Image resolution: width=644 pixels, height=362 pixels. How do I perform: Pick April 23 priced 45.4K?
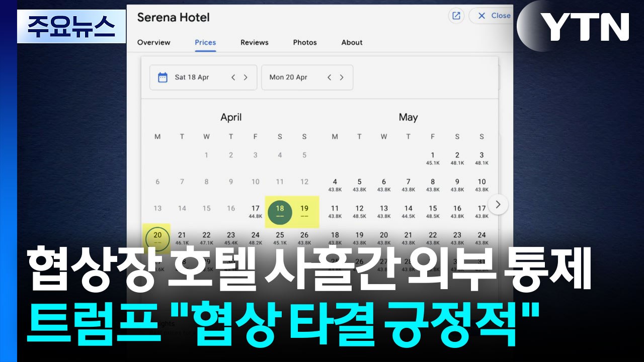tap(231, 238)
